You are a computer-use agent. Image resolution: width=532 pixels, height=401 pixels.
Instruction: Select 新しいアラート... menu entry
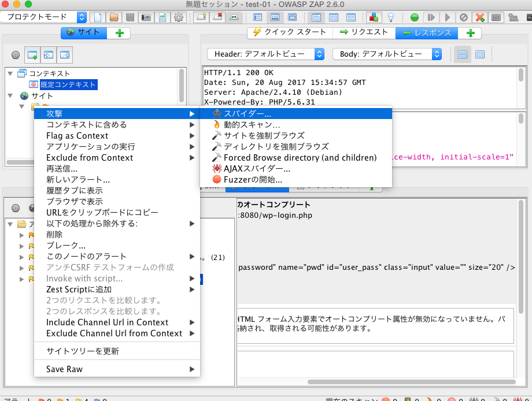(117, 179)
